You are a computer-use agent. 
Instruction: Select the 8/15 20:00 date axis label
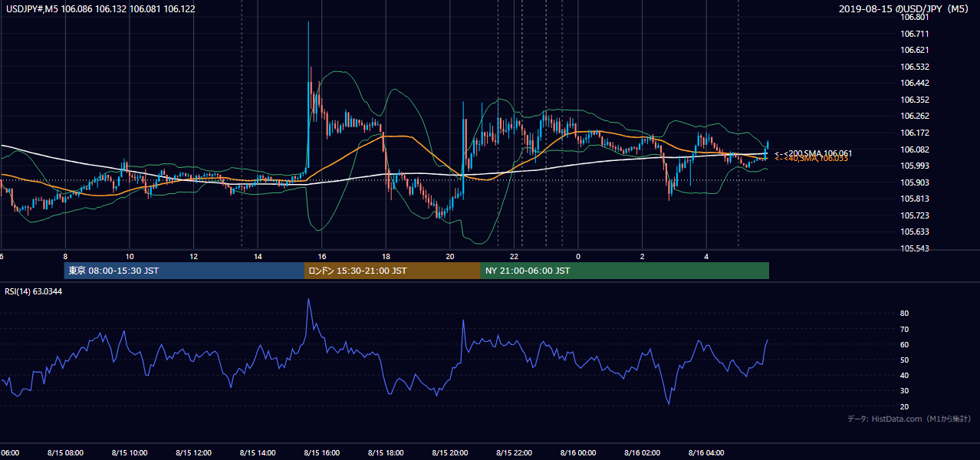pos(450,453)
